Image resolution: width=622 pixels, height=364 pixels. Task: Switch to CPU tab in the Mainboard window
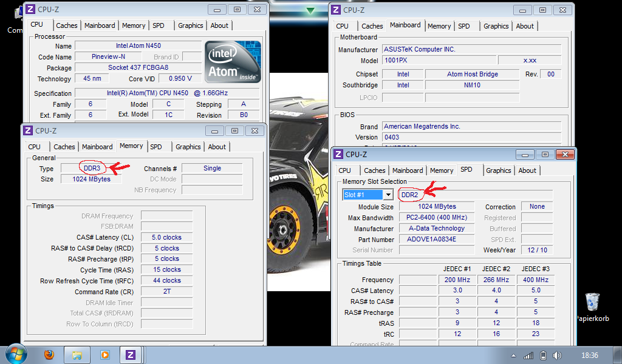click(343, 26)
